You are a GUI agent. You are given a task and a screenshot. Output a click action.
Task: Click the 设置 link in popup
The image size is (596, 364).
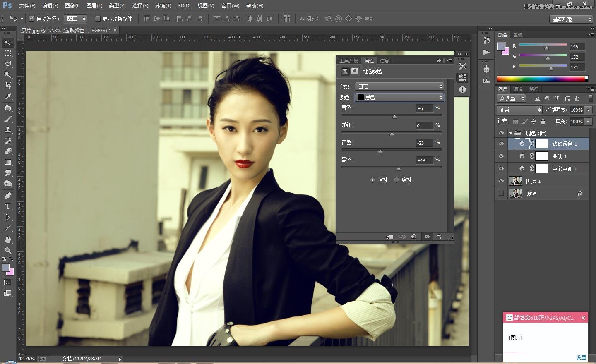[581, 357]
